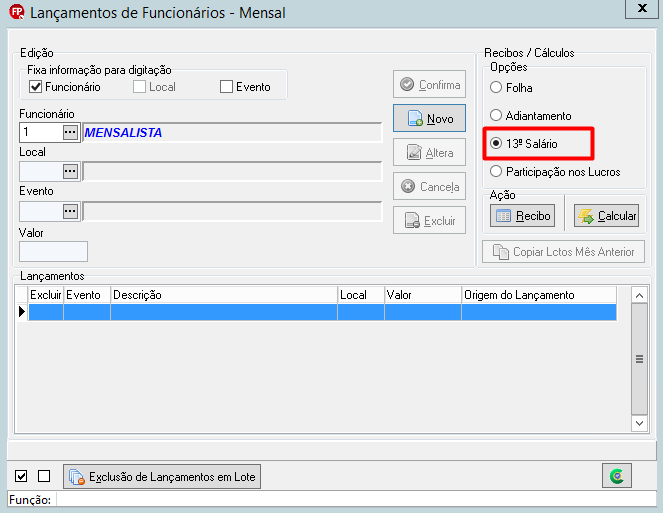The width and height of the screenshot is (663, 513).
Task: Click the scrollbar down arrow in Lançamentos
Action: pos(639,423)
